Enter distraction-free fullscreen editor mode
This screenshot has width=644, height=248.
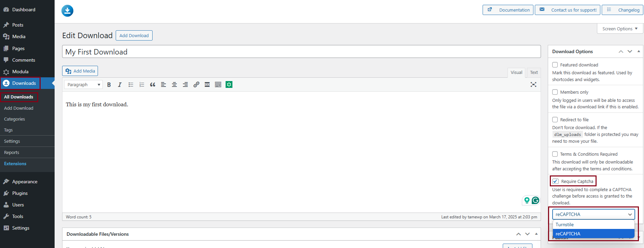(533, 84)
